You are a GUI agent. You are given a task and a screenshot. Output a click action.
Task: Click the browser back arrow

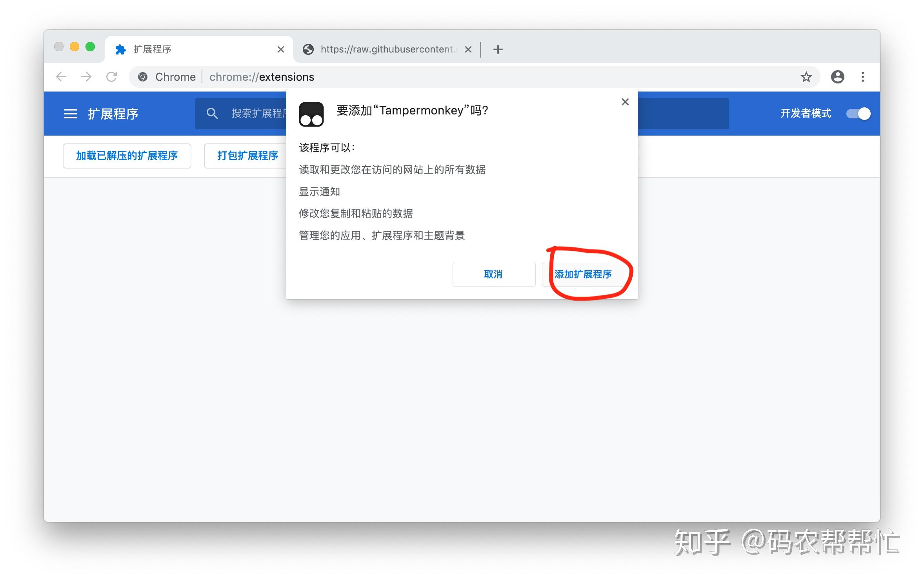point(61,77)
